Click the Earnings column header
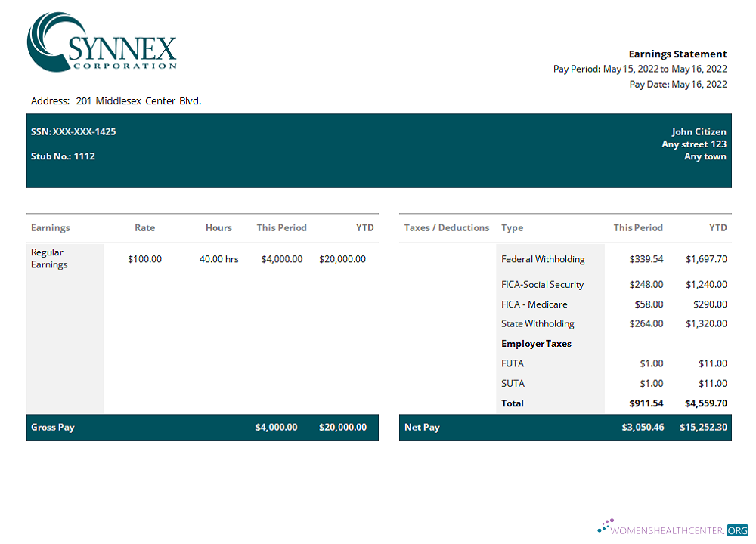Image resolution: width=756 pixels, height=544 pixels. pos(51,227)
